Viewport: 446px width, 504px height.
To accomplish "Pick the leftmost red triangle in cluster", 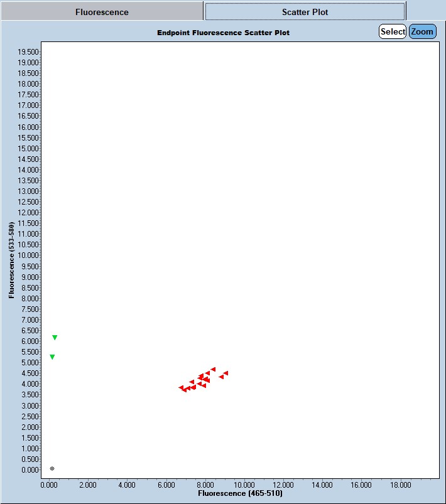I will pos(181,387).
